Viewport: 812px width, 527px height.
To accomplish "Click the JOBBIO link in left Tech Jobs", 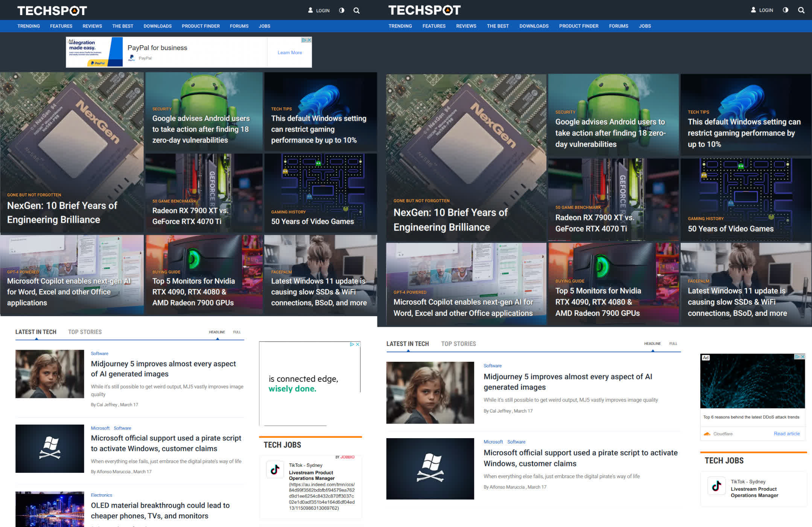I will point(347,457).
